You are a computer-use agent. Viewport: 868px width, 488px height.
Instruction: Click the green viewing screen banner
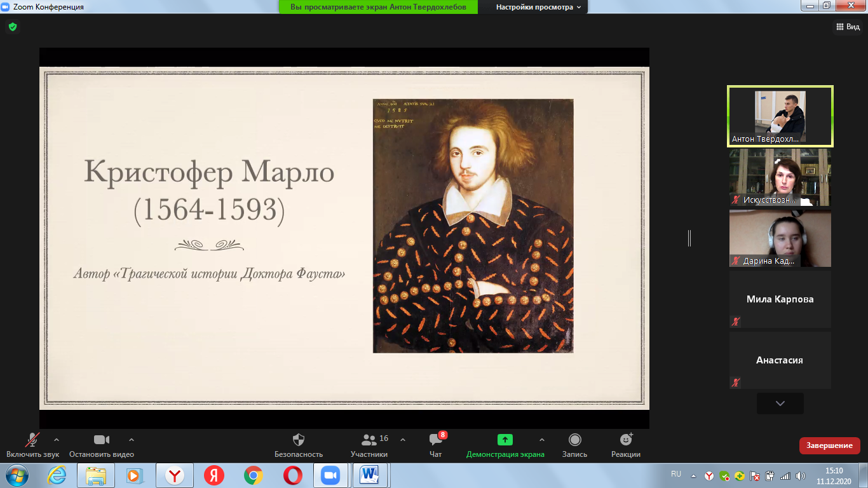(378, 7)
